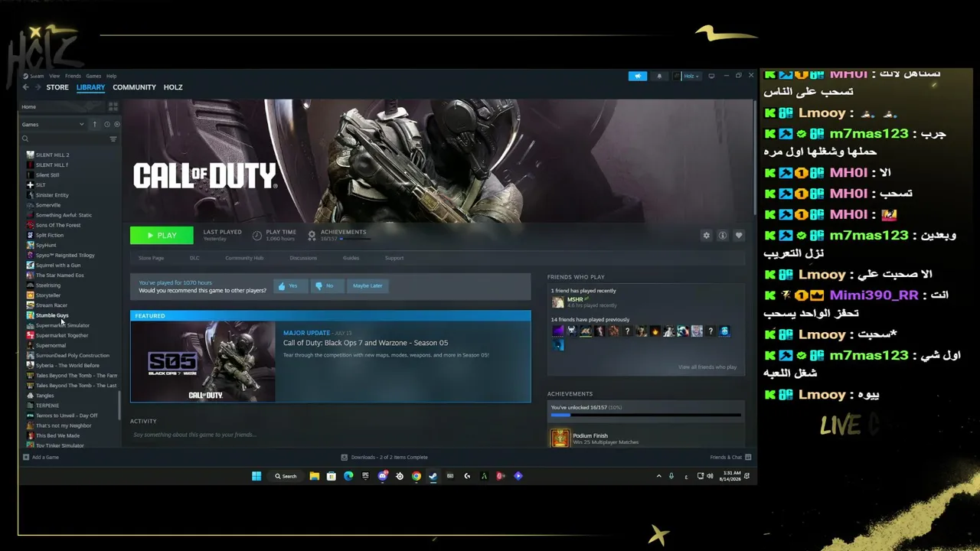Open the Games menu

[x=93, y=76]
